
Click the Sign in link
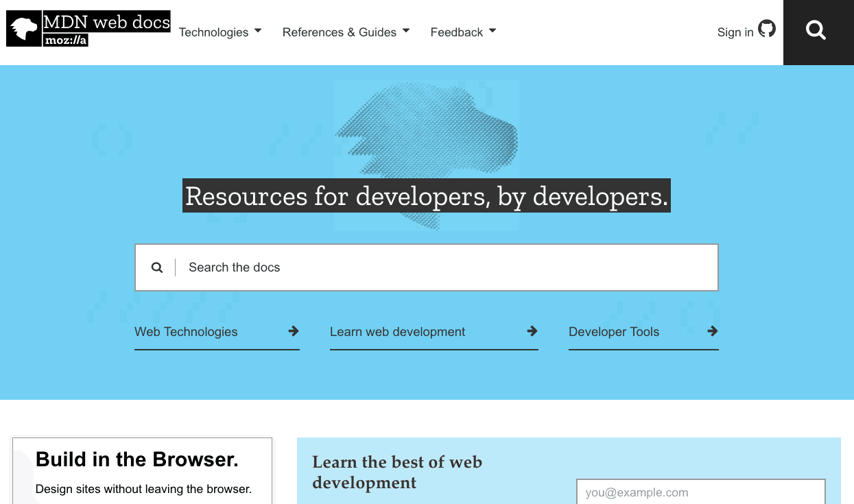[x=734, y=32]
